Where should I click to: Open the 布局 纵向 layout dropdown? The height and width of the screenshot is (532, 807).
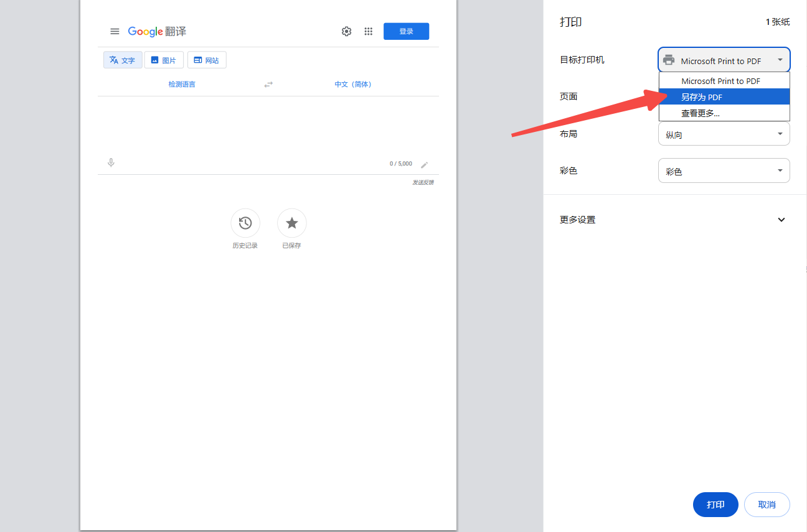(724, 134)
